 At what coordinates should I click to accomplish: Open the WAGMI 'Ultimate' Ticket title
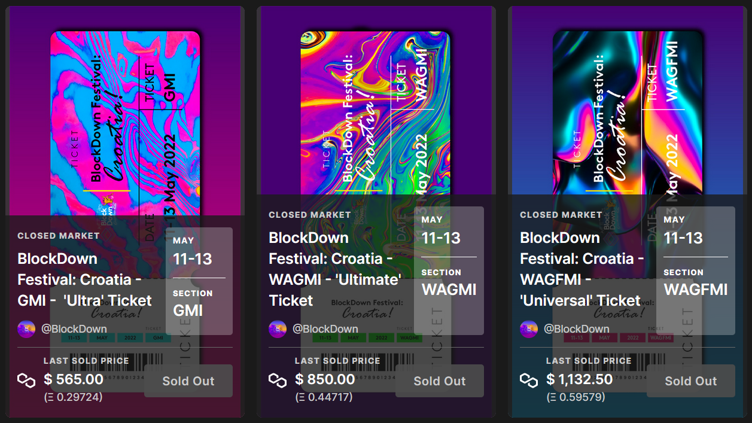(x=335, y=269)
